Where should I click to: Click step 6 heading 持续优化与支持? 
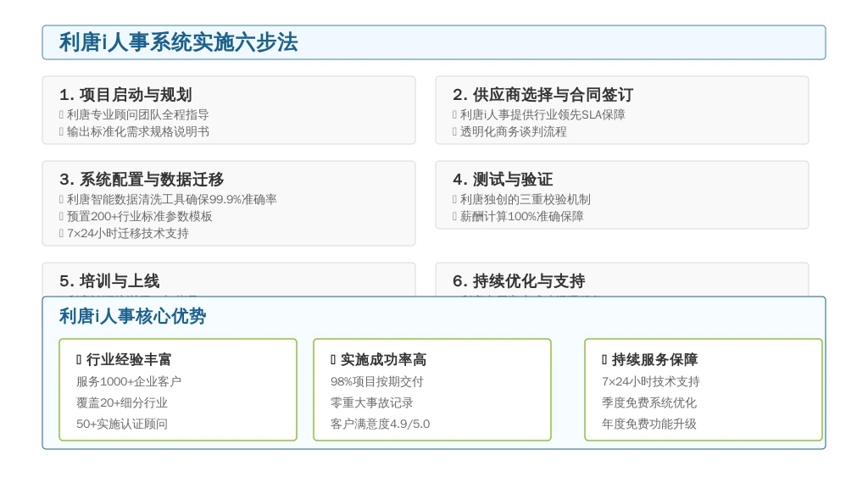click(519, 281)
